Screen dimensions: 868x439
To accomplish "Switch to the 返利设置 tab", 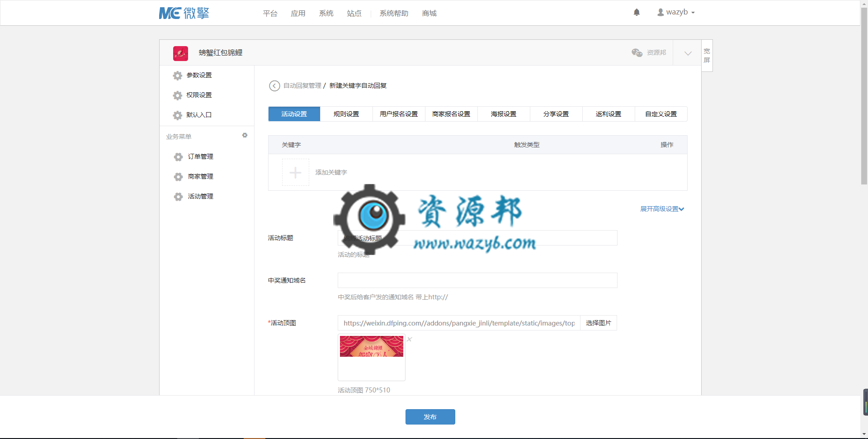I will tap(609, 114).
